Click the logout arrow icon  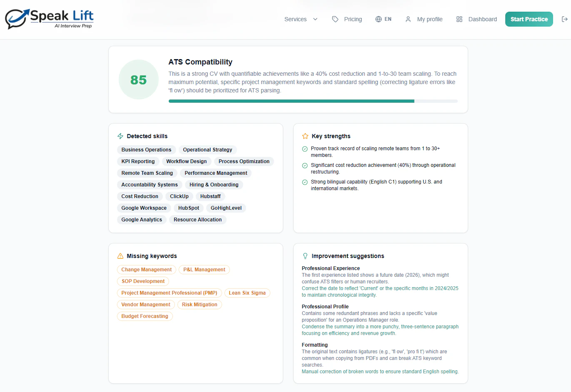pos(565,19)
